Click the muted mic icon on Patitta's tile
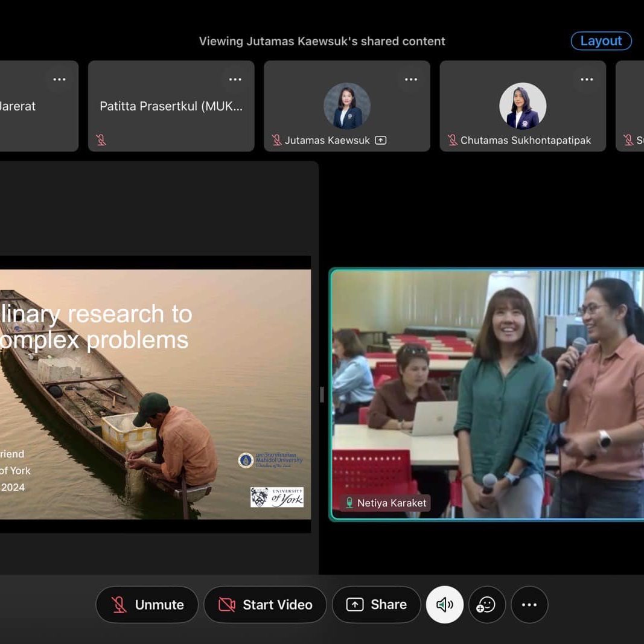The image size is (644, 644). pyautogui.click(x=101, y=140)
